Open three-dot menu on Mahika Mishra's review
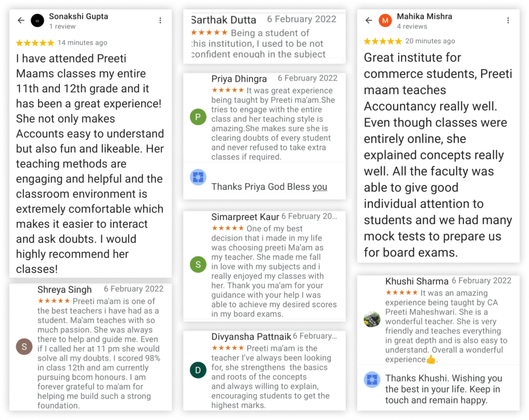The width and height of the screenshot is (529, 420). pyautogui.click(x=509, y=20)
